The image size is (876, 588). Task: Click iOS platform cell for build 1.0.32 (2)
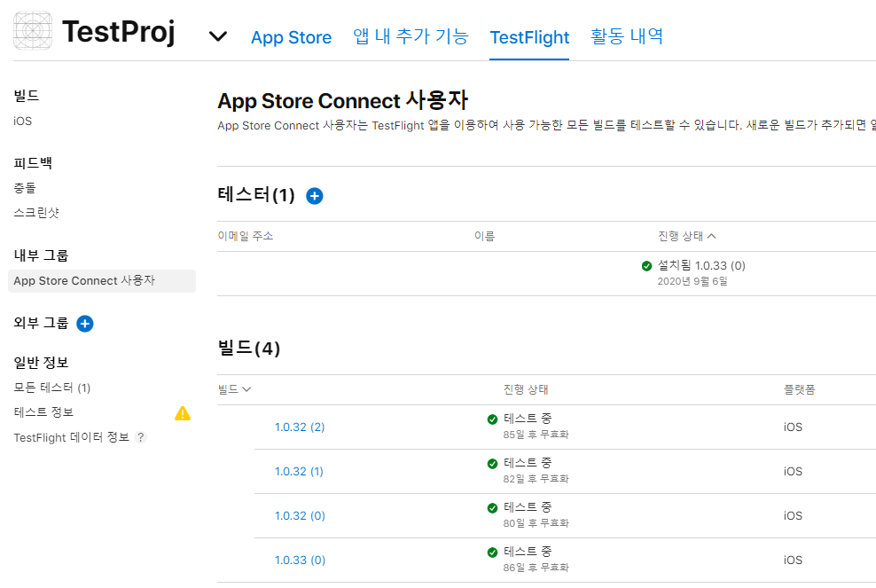[793, 427]
